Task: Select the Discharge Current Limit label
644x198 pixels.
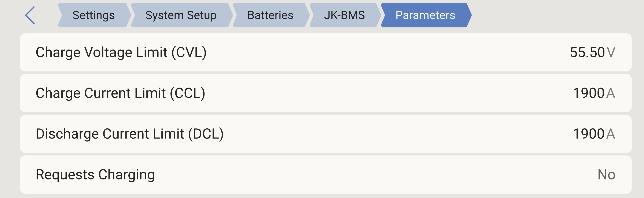Action: (110, 134)
